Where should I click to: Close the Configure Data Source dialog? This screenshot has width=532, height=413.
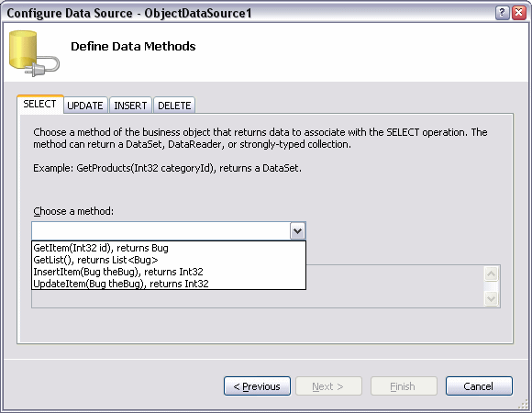pyautogui.click(x=519, y=13)
